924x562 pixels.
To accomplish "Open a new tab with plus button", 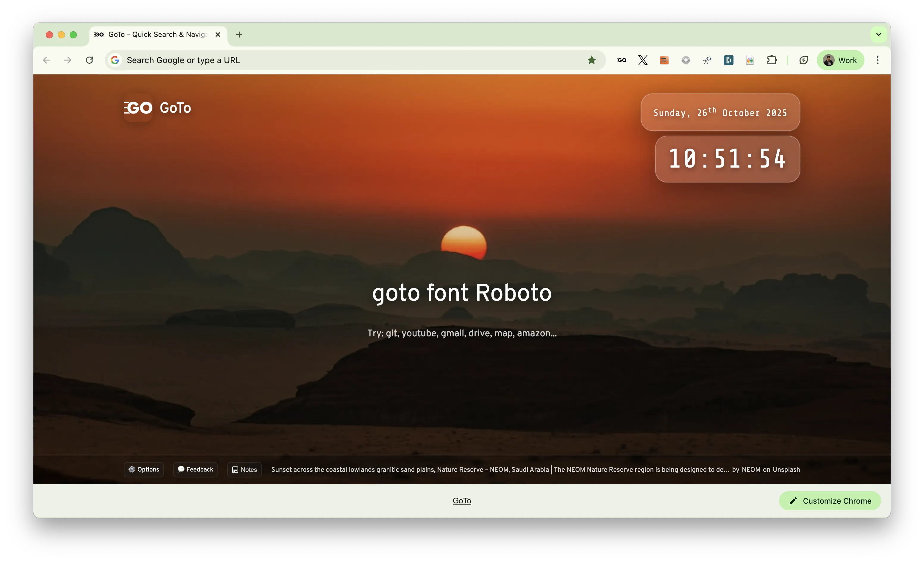I will [x=239, y=35].
